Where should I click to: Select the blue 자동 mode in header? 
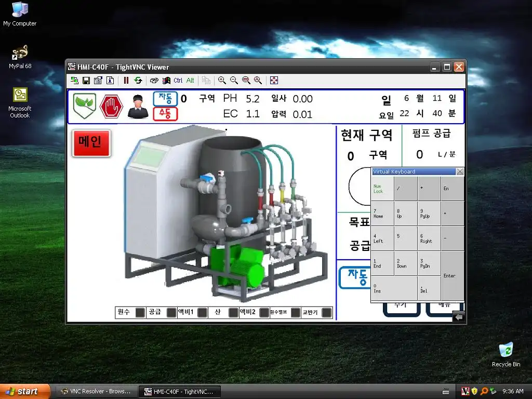(x=165, y=98)
